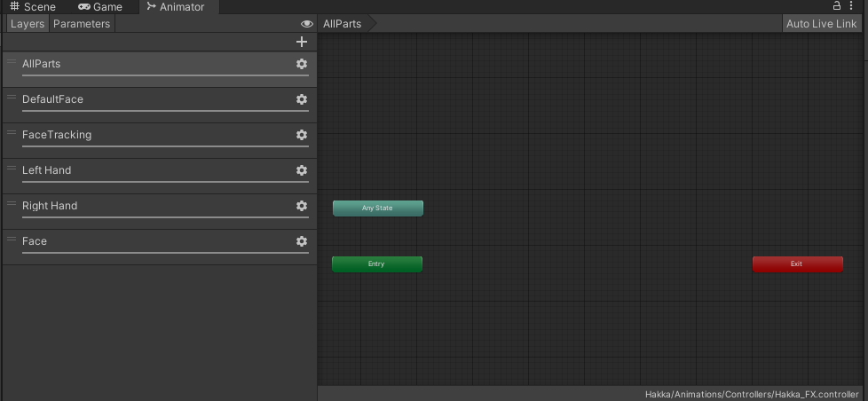The width and height of the screenshot is (868, 401).
Task: Select the green Entry node
Action: 377,263
